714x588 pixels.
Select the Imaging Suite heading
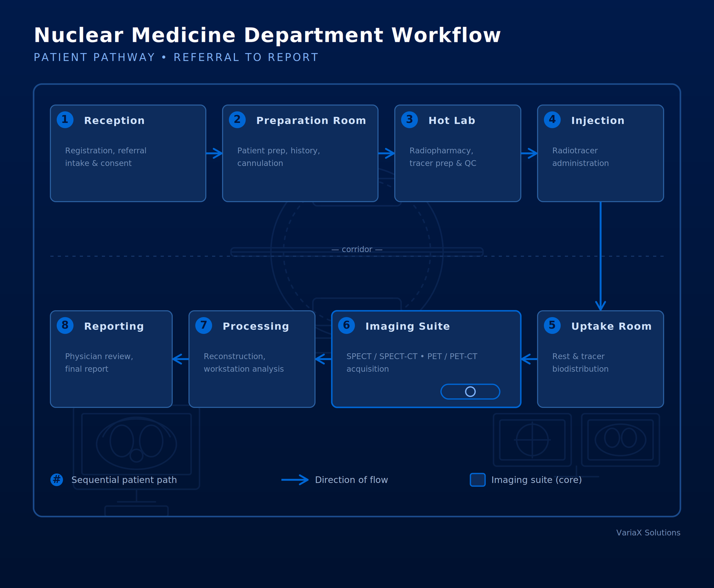pos(407,326)
